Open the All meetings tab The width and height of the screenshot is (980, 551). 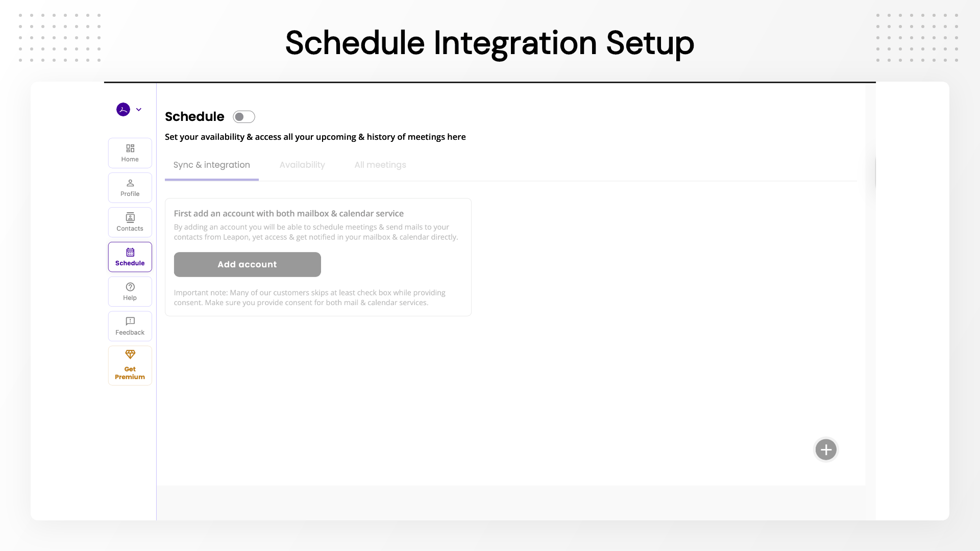380,165
